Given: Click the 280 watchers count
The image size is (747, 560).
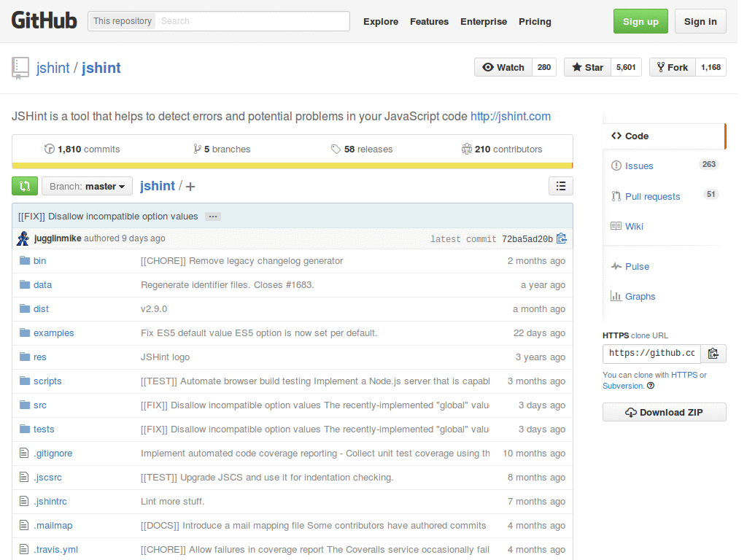Looking at the screenshot, I should click(x=544, y=68).
